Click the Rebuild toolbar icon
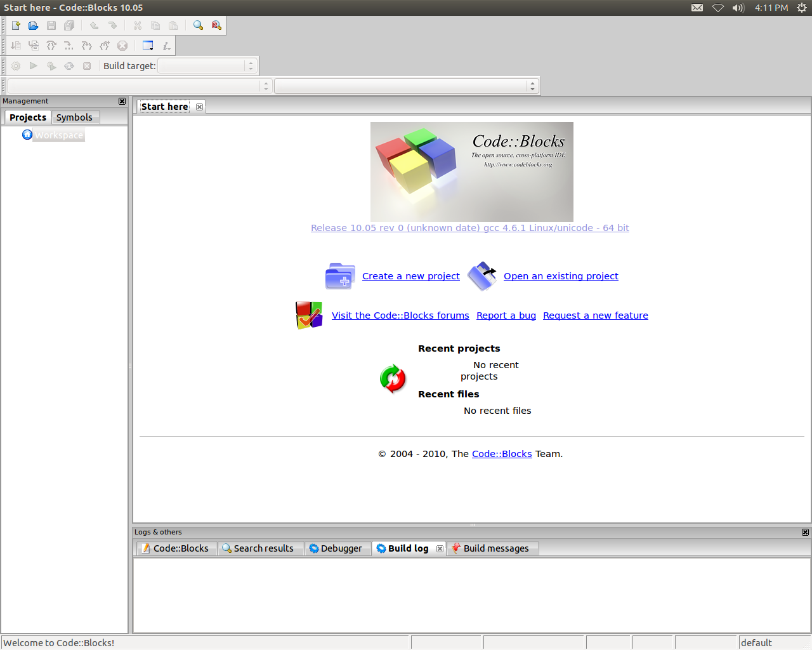812x650 pixels. (x=69, y=65)
